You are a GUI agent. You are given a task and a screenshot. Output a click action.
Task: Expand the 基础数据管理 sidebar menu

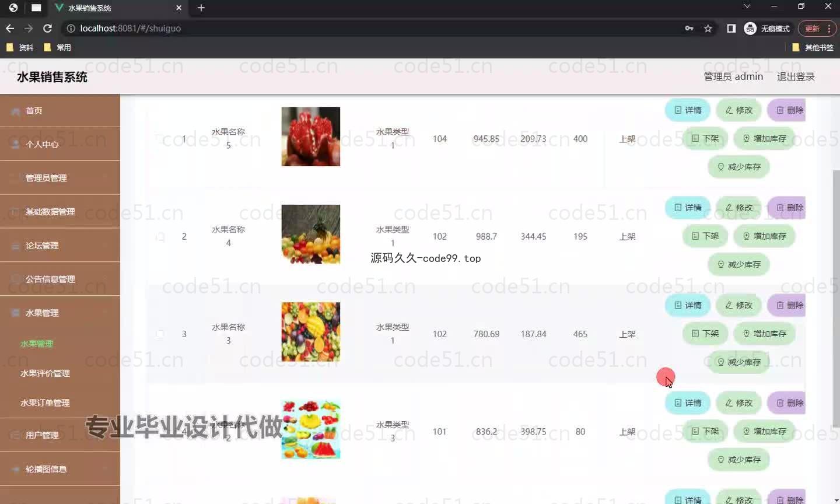coord(60,212)
